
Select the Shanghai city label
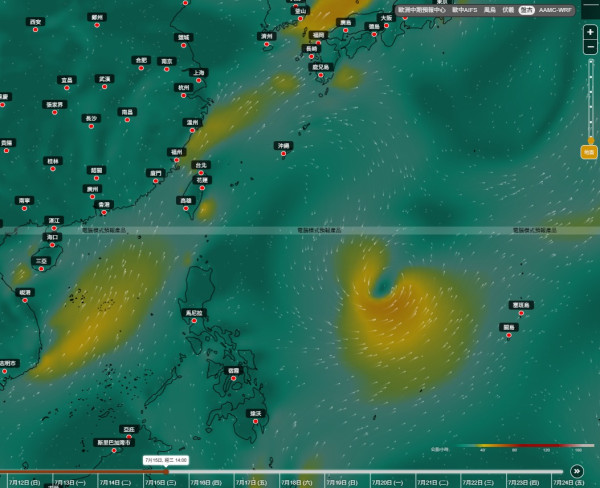click(199, 73)
